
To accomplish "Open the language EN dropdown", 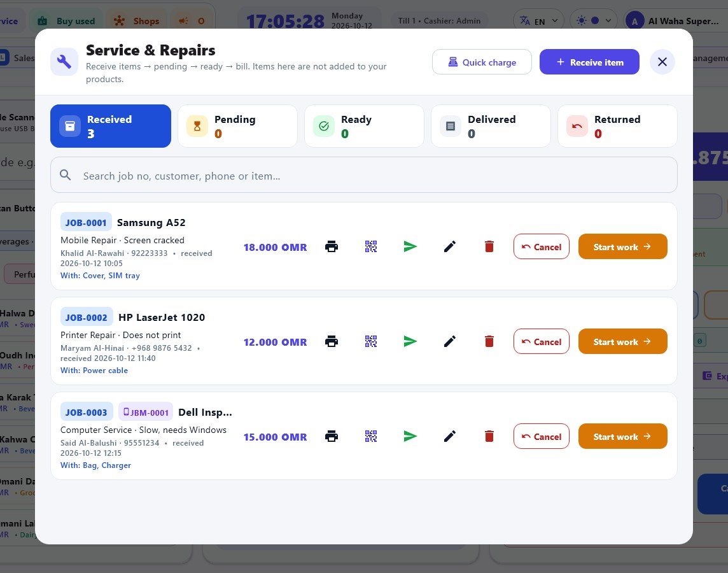I will [x=538, y=21].
